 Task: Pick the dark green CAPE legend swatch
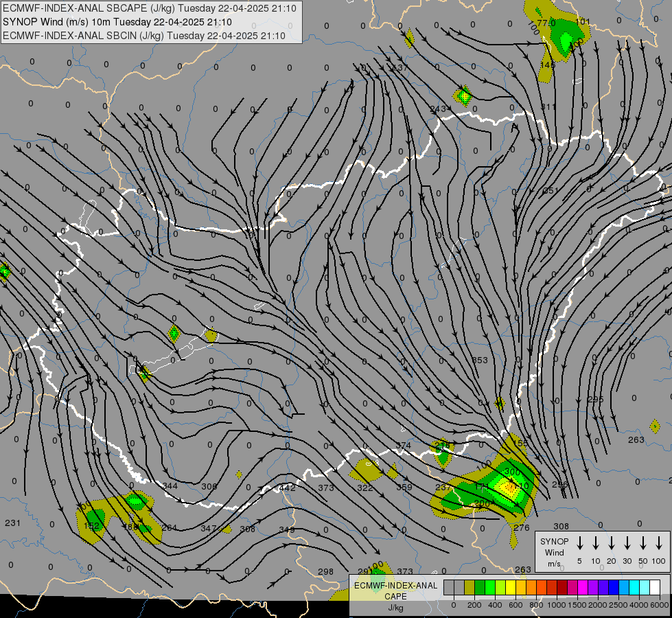pos(480,588)
